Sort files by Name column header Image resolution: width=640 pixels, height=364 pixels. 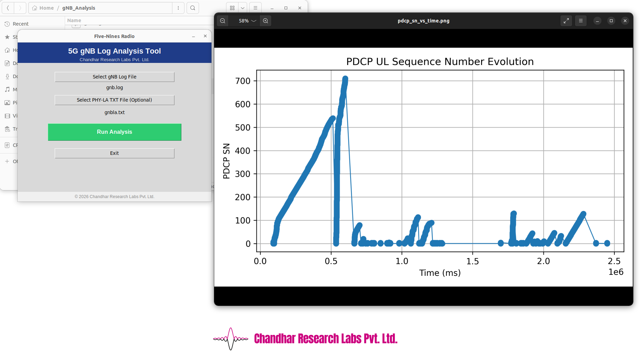coord(74,20)
